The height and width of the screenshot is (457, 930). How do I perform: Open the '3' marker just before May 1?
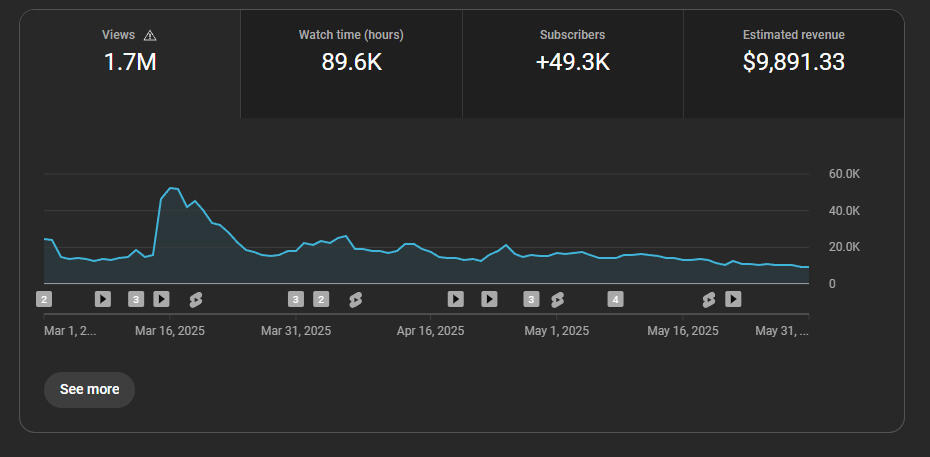pyautogui.click(x=531, y=299)
